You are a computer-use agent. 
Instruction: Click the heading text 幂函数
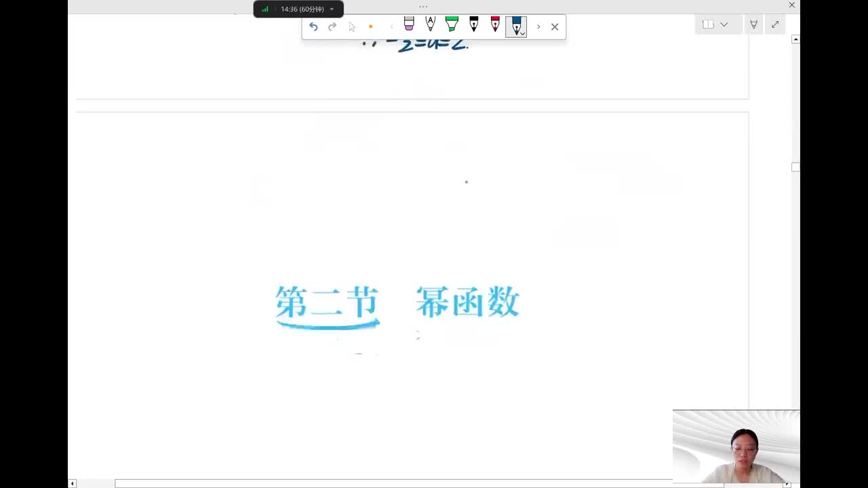(468, 302)
